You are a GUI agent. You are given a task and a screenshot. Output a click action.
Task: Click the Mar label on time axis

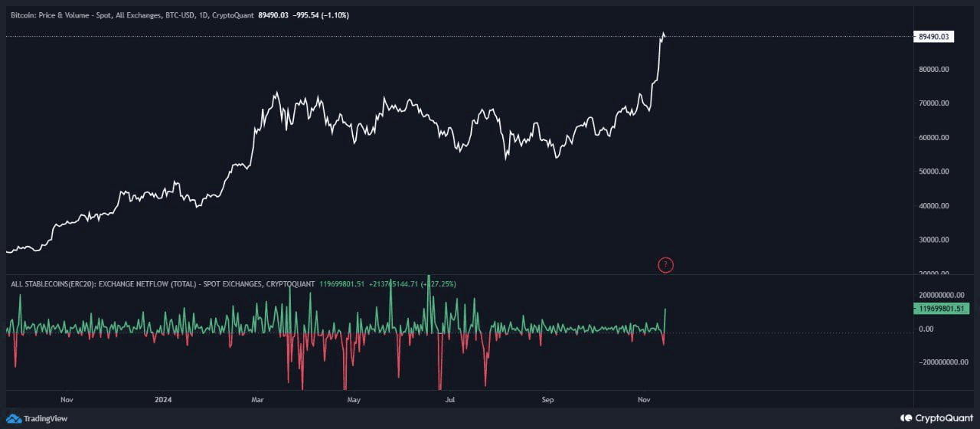pos(257,400)
